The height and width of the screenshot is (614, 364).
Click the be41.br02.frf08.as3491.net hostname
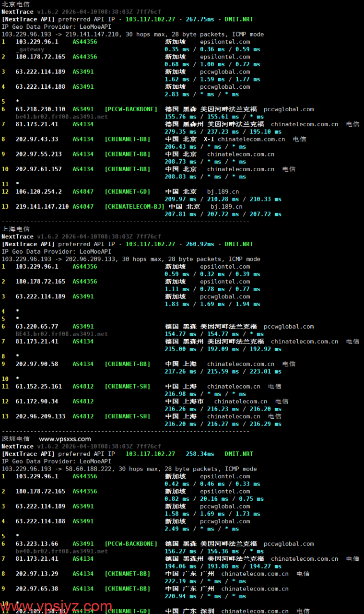point(61,117)
